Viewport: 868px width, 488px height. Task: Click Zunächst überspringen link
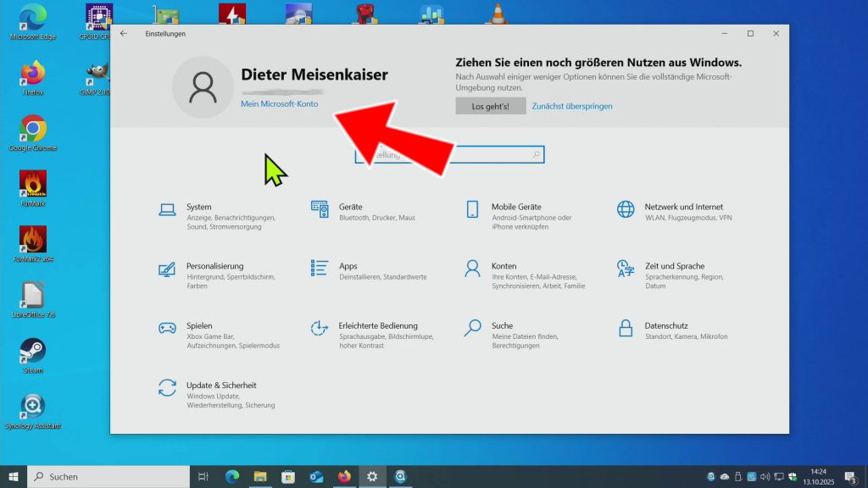point(571,106)
